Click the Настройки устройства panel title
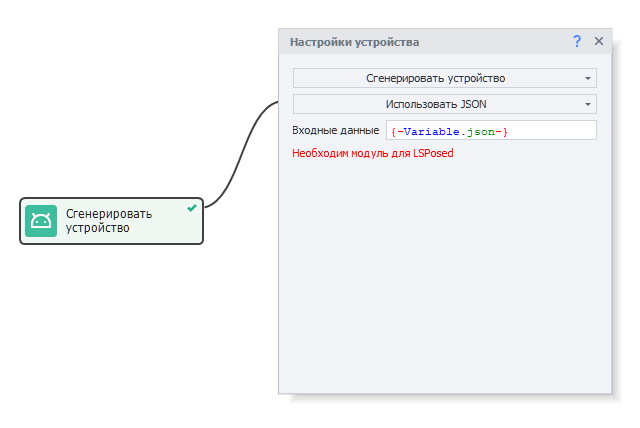640x428 pixels. tap(354, 42)
